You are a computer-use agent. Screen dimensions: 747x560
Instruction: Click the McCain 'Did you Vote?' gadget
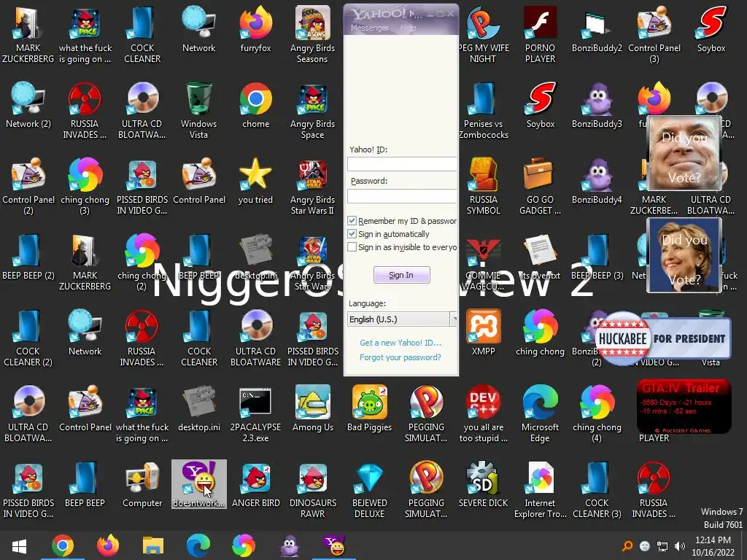point(684,153)
